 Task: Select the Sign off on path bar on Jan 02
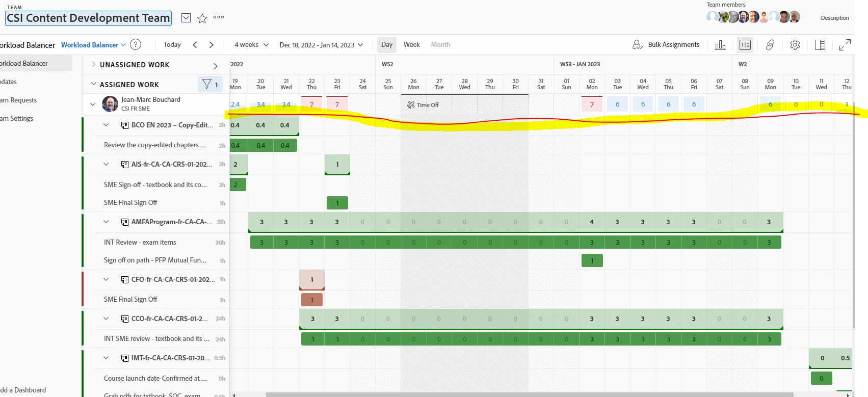pos(592,260)
